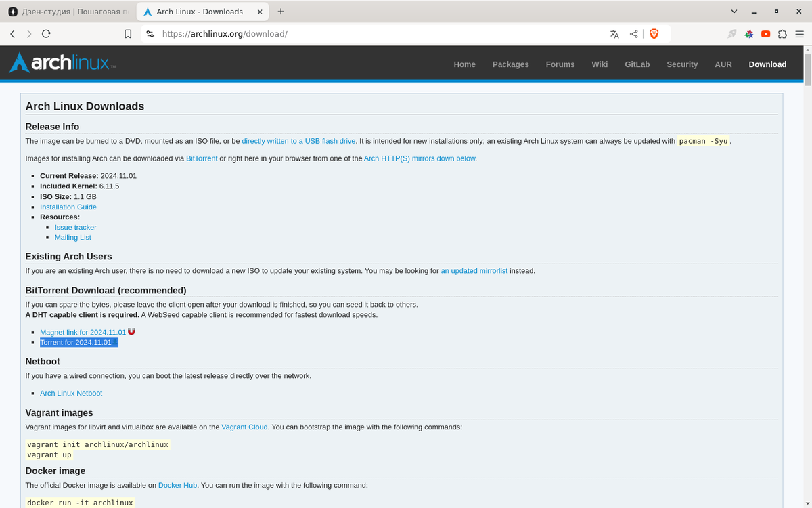Click the 'Existing Arch Users' heading
Image resolution: width=812 pixels, height=508 pixels.
68,257
